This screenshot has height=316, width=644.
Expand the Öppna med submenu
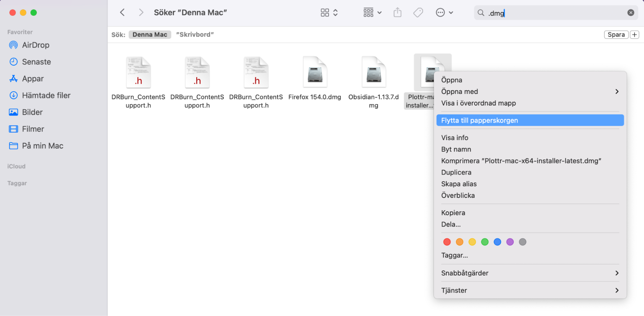530,91
